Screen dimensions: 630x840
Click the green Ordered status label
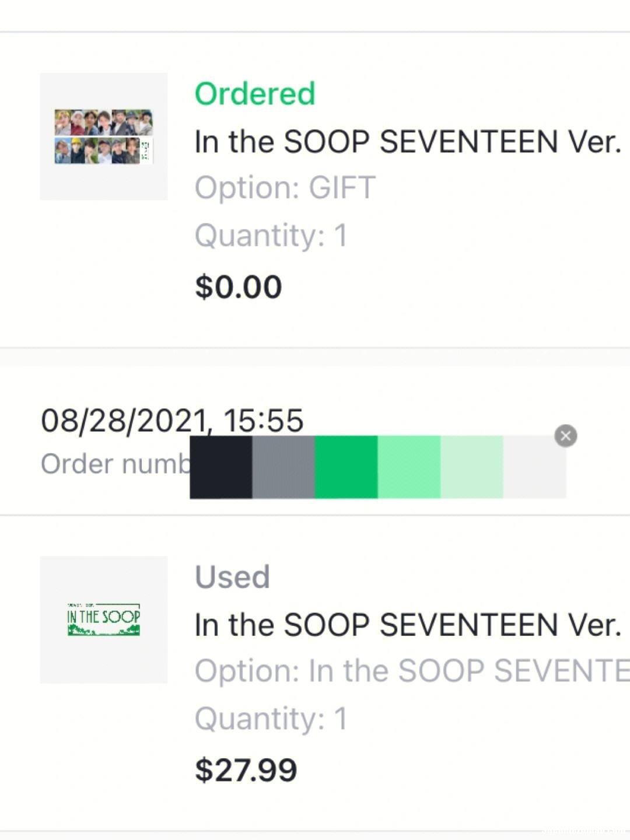pos(255,94)
